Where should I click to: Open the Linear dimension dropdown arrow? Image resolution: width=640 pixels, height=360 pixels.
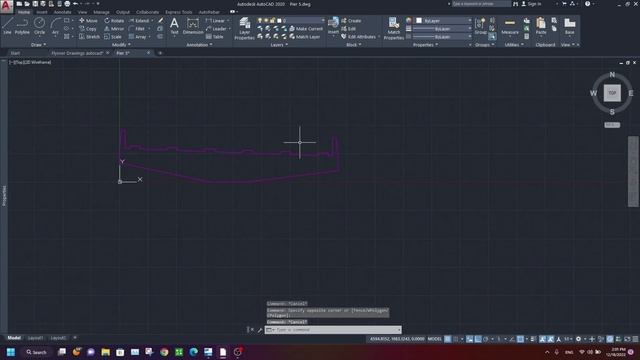click(x=228, y=20)
